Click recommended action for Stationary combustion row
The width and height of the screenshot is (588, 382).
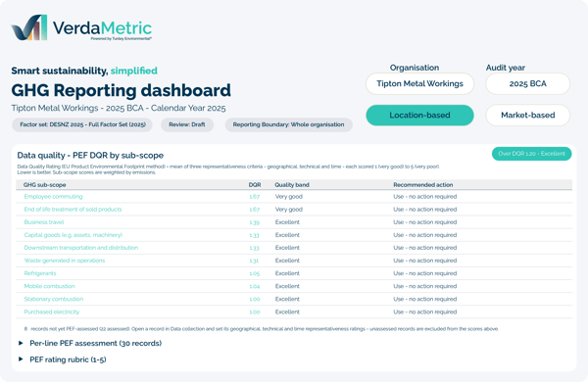(x=425, y=299)
